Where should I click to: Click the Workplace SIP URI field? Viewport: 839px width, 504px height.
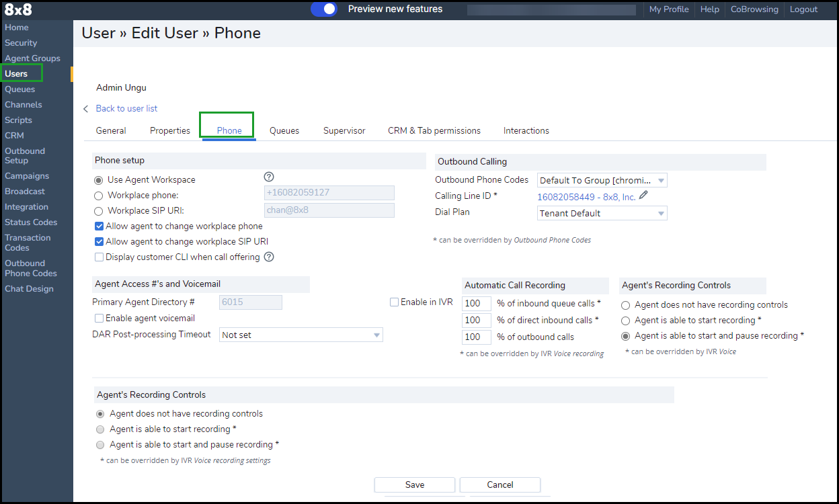329,210
